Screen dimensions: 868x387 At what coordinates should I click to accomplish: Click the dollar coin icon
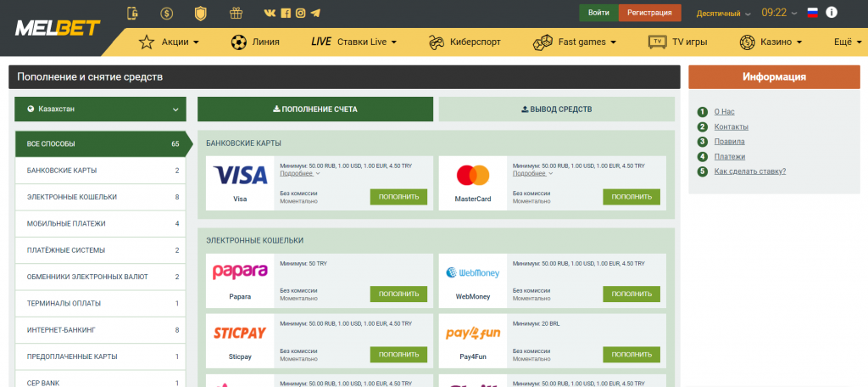(166, 13)
